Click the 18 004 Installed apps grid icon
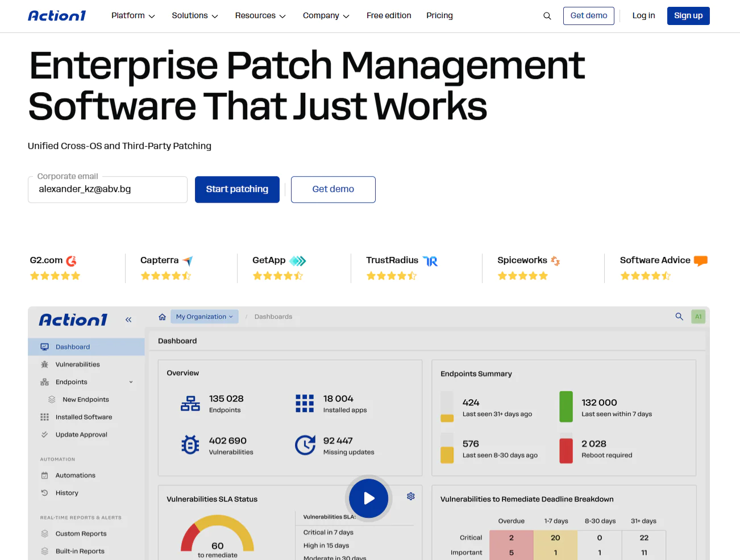 click(305, 404)
